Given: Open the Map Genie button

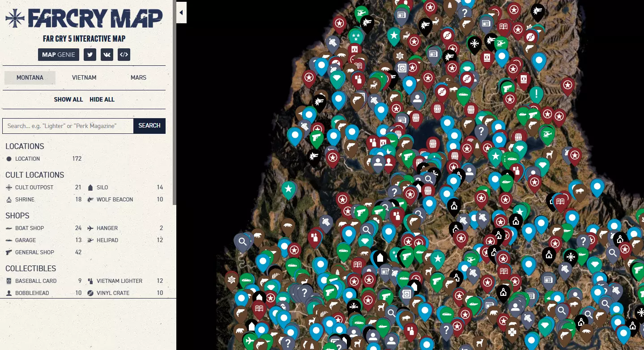Looking at the screenshot, I should pos(59,55).
